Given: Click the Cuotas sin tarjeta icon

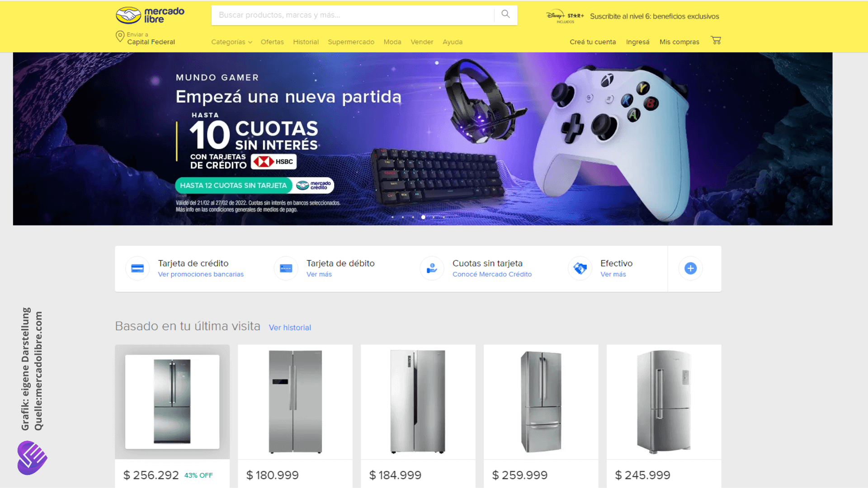Looking at the screenshot, I should (432, 268).
